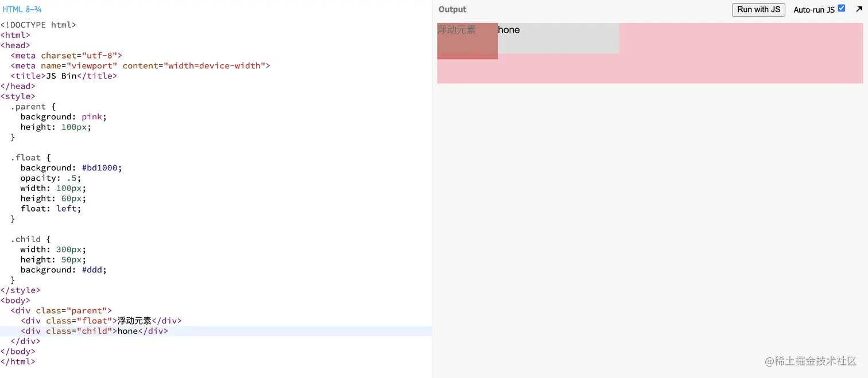Click the .float { selector line
The height and width of the screenshot is (378, 868).
coord(30,158)
